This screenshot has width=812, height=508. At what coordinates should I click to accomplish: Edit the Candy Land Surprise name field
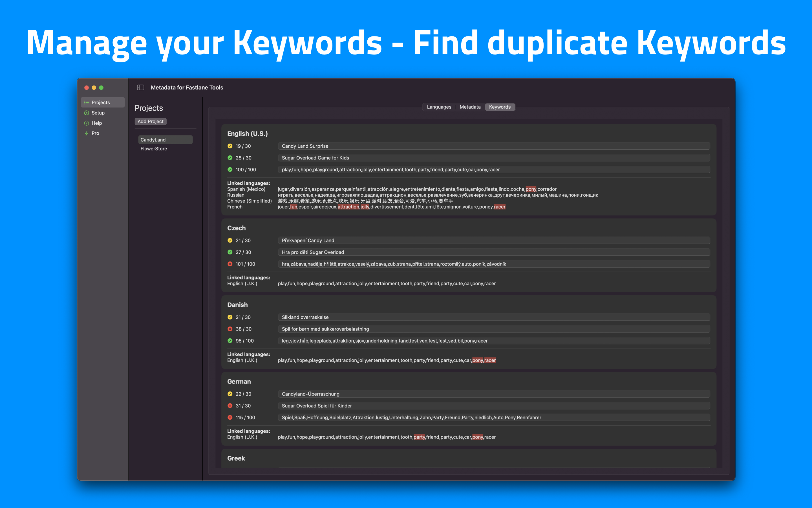point(494,146)
